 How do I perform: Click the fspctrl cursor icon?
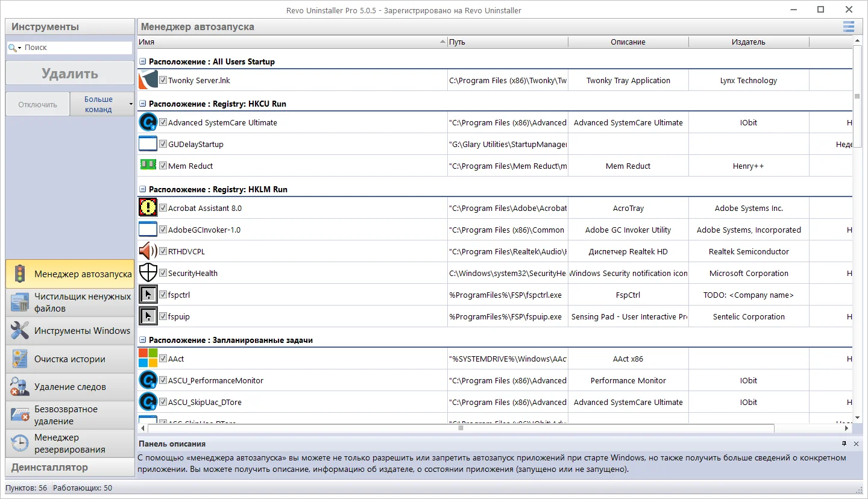click(x=148, y=295)
